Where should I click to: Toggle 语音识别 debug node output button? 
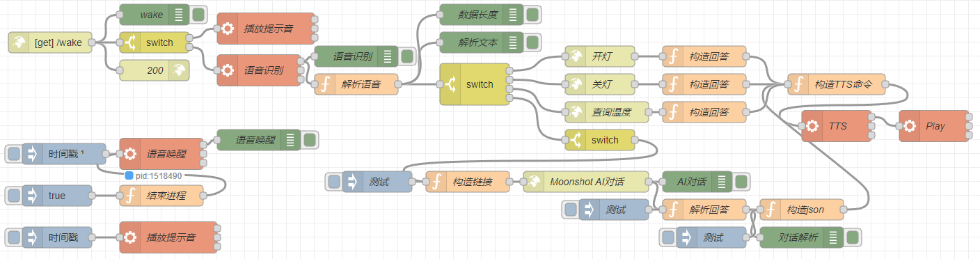coord(407,56)
